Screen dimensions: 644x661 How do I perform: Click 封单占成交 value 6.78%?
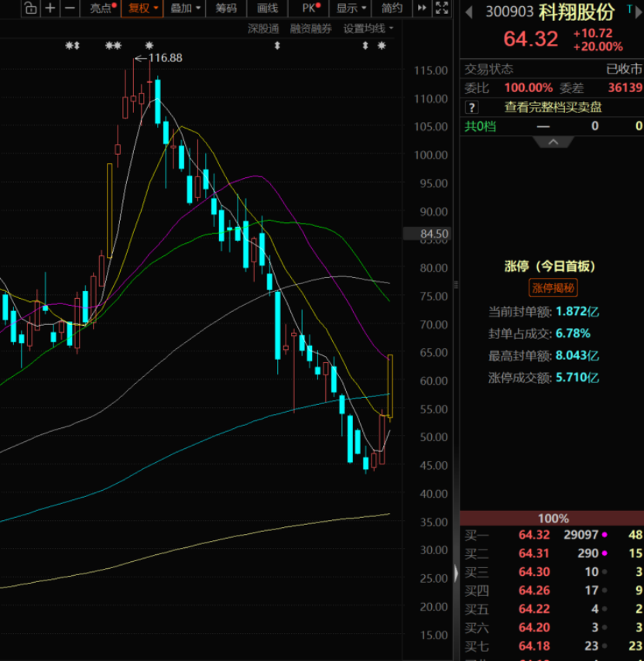[573, 334]
